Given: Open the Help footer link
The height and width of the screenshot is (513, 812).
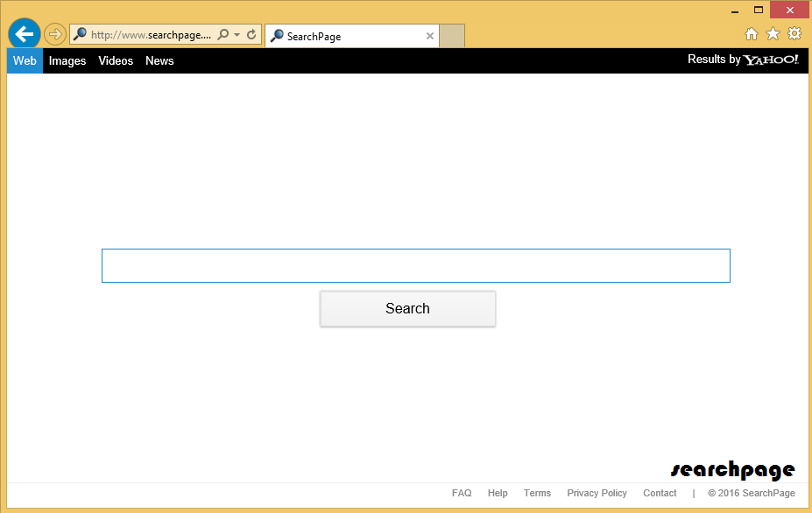Looking at the screenshot, I should [498, 494].
